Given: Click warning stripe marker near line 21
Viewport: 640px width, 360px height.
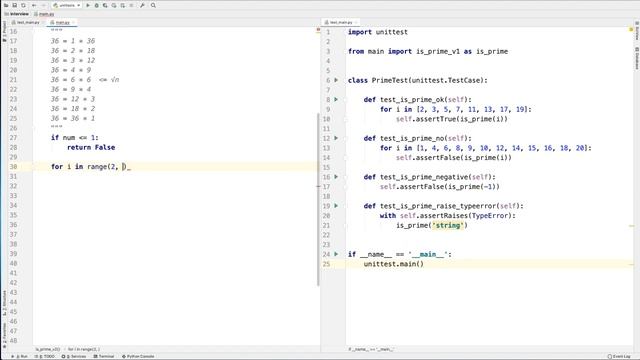Looking at the screenshot, I should pos(631,226).
